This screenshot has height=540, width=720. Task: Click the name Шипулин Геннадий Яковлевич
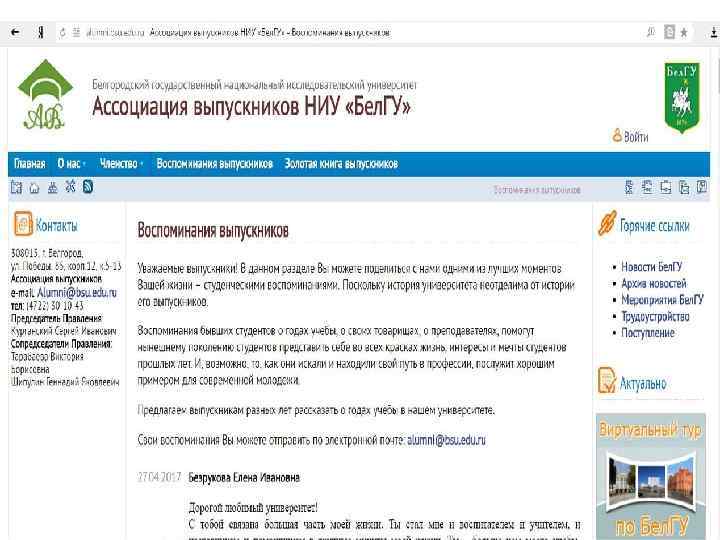coord(65,382)
